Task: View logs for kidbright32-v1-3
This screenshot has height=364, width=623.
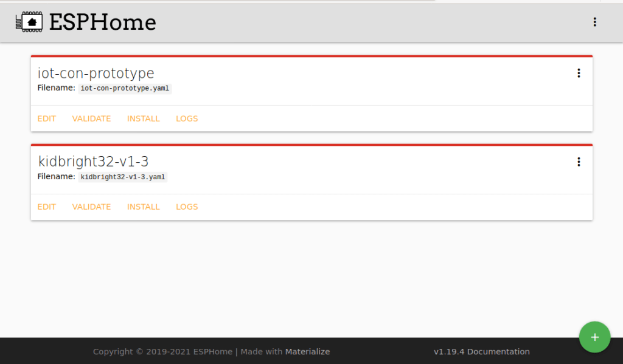Action: coord(187,207)
